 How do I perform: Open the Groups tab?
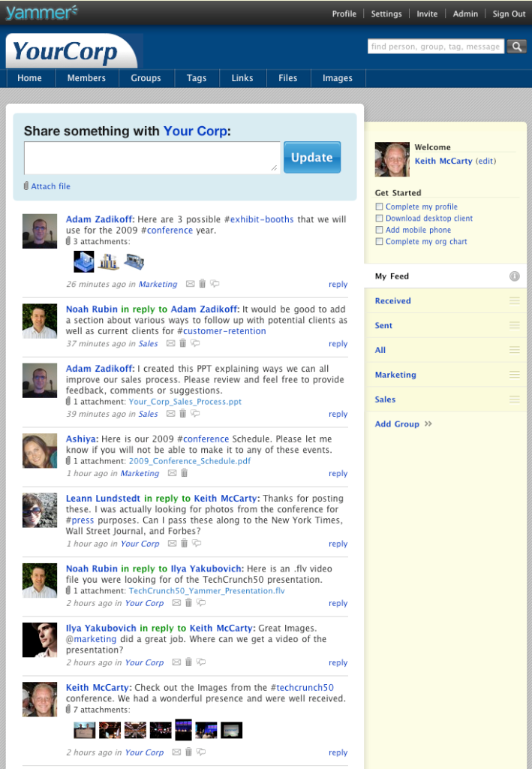pos(146,78)
